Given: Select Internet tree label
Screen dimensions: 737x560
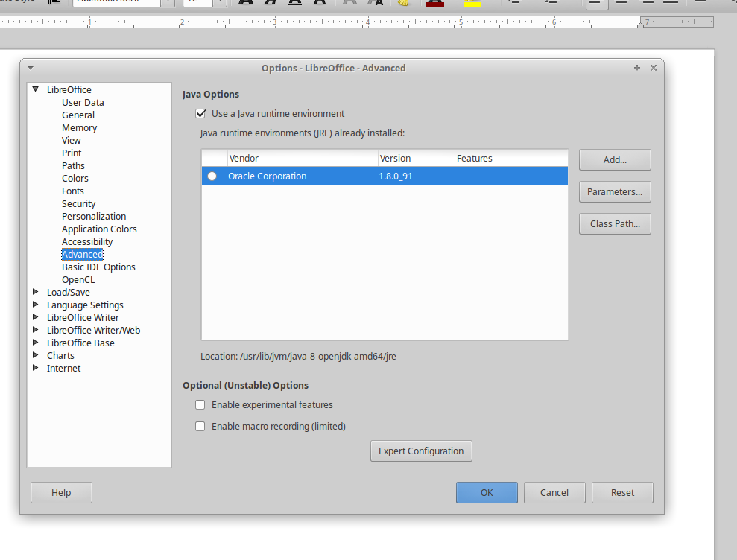Looking at the screenshot, I should 63,369.
